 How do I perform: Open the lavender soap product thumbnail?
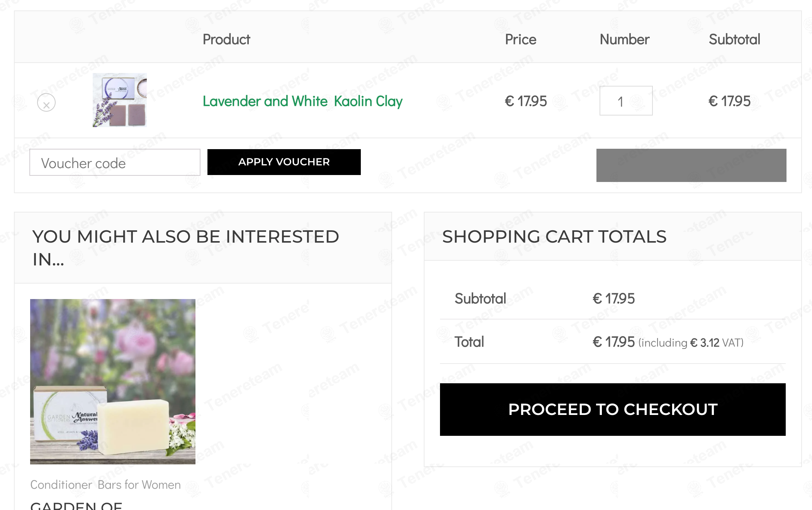point(120,100)
